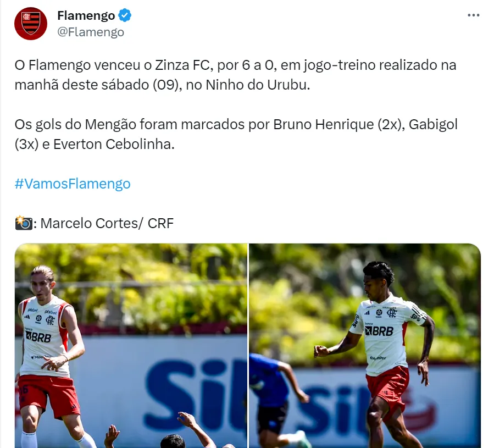This screenshot has height=448, width=494.
Task: Click the BRB logo on left player's shirt
Action: 38,337
